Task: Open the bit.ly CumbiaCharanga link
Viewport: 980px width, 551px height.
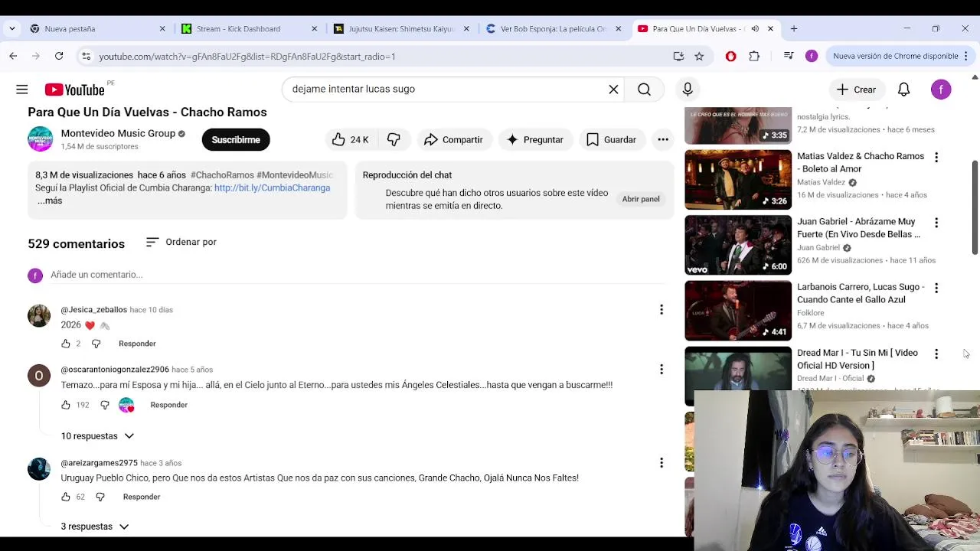Action: click(x=272, y=187)
